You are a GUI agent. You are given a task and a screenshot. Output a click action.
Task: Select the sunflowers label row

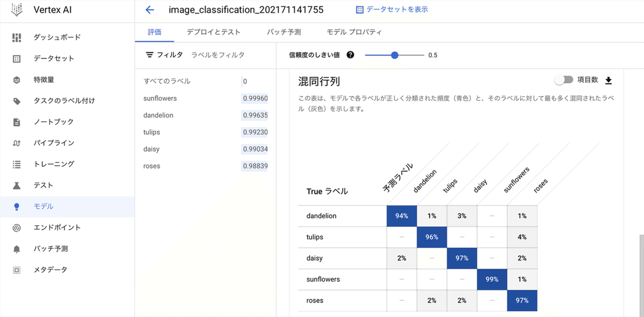(206, 98)
